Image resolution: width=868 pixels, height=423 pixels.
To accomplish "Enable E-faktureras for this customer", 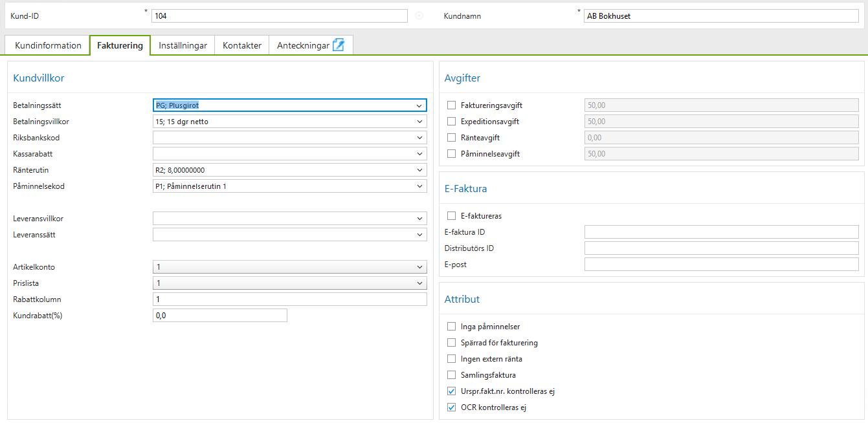I will tap(451, 215).
